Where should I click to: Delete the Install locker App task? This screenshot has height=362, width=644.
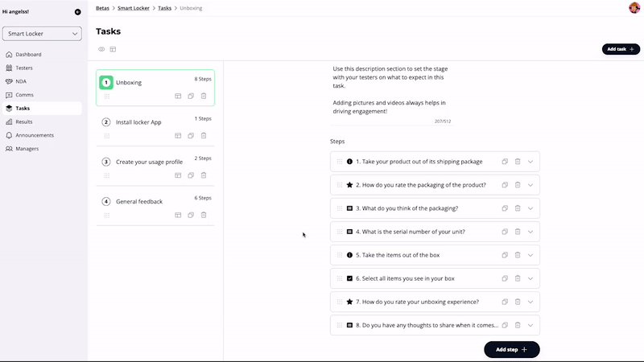click(204, 136)
